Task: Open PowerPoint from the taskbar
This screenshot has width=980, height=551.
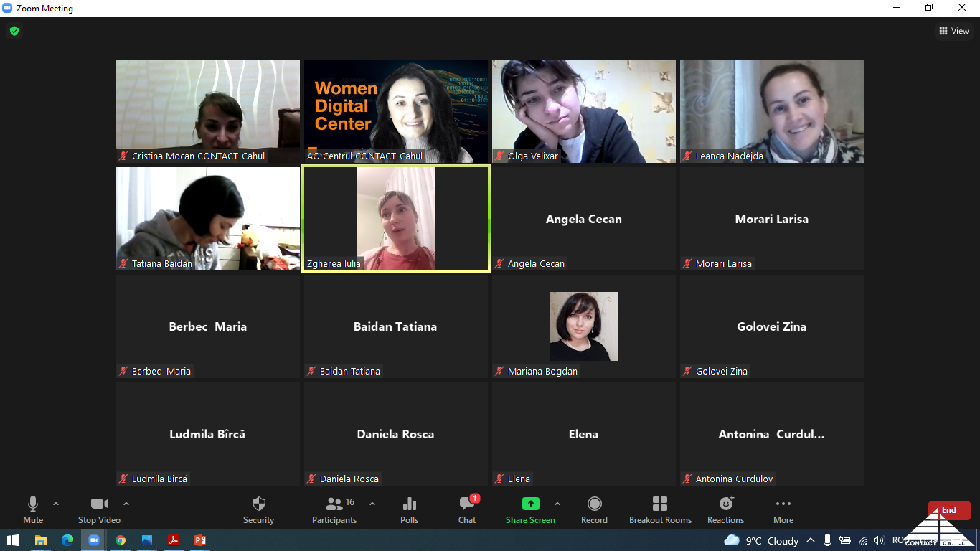Action: 200,540
